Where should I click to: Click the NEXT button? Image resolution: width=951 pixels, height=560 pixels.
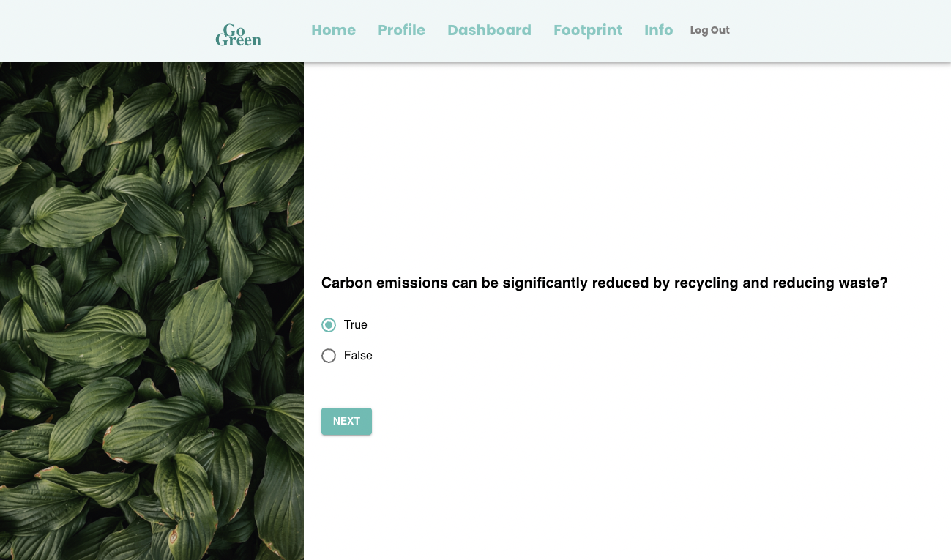pos(346,421)
